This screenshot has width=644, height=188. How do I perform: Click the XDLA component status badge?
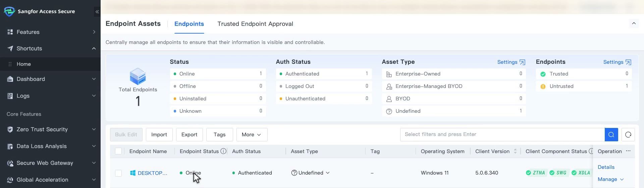click(581, 173)
